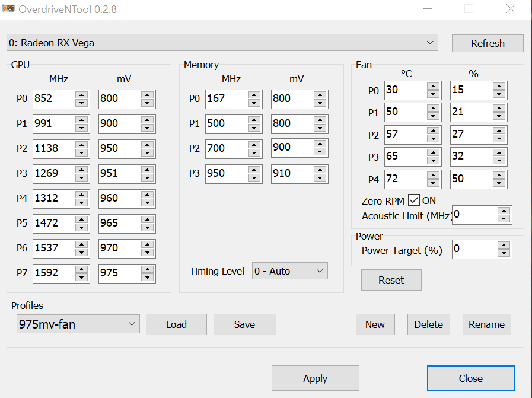Open the 975mv-fan profile dropdown
532x398 pixels.
tap(78, 324)
